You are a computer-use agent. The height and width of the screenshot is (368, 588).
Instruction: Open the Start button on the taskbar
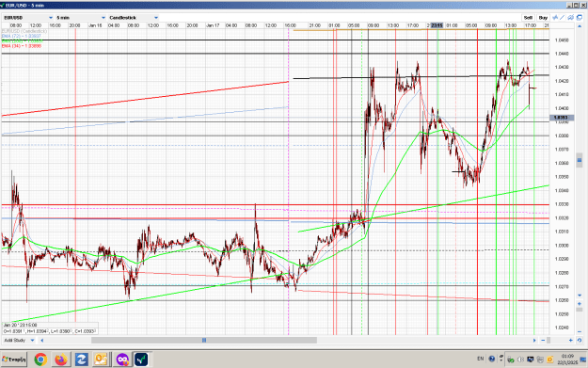(x=14, y=360)
